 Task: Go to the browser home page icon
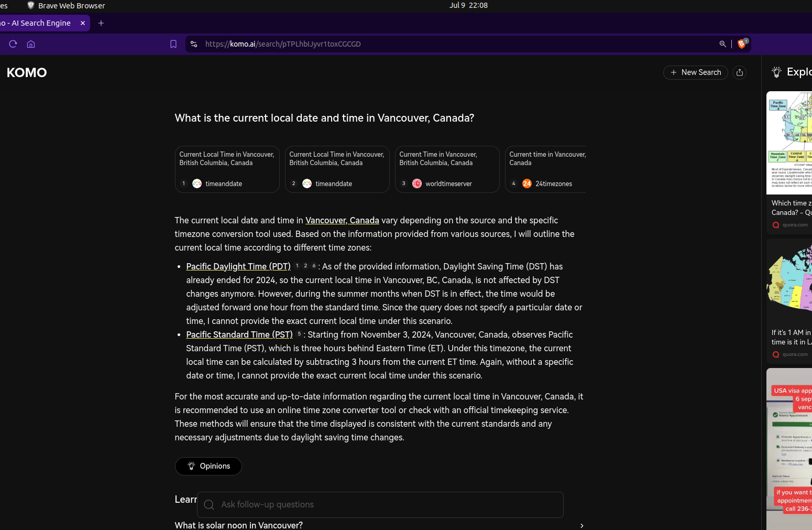pyautogui.click(x=31, y=44)
